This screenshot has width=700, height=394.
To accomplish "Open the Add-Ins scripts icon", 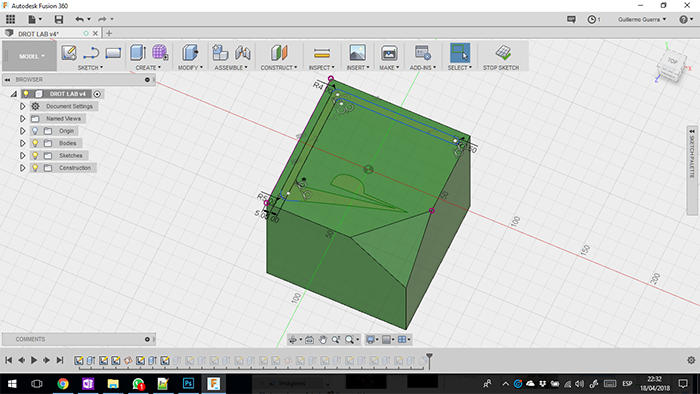I will pyautogui.click(x=422, y=53).
